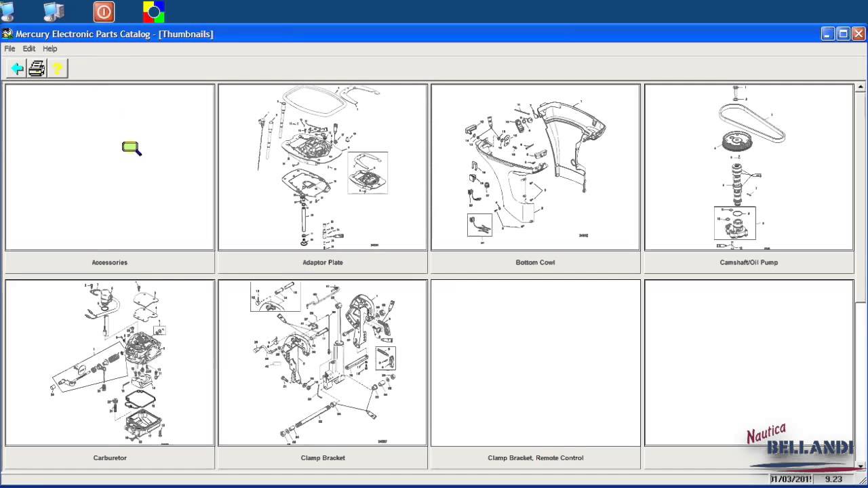
Task: Open the Accessories thumbnail
Action: click(110, 167)
